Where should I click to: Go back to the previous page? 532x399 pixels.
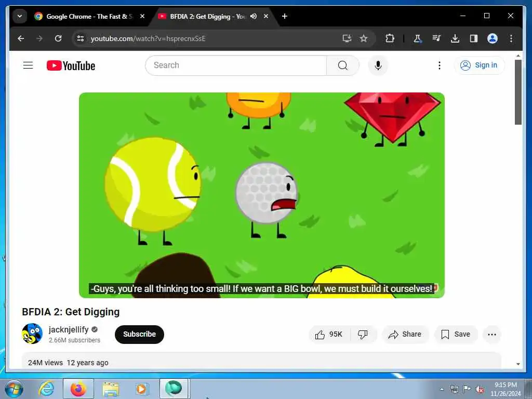coord(21,38)
